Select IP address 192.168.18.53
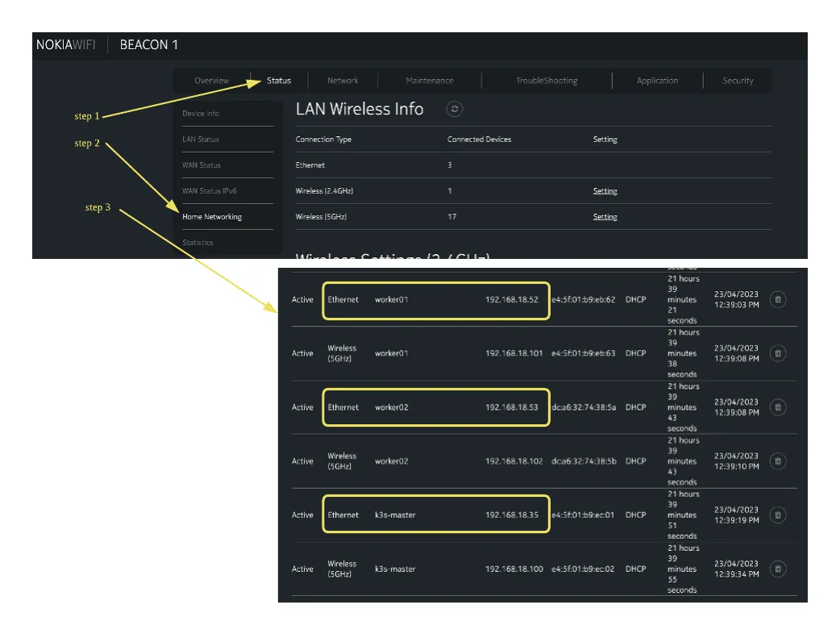The height and width of the screenshot is (634, 840). [512, 407]
